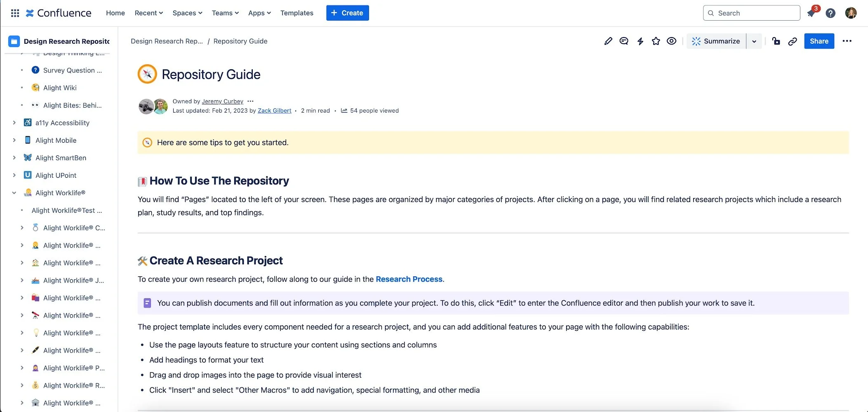The height and width of the screenshot is (412, 868).
Task: Open the Alight Worklife®Test sidebar page
Action: [x=67, y=210]
